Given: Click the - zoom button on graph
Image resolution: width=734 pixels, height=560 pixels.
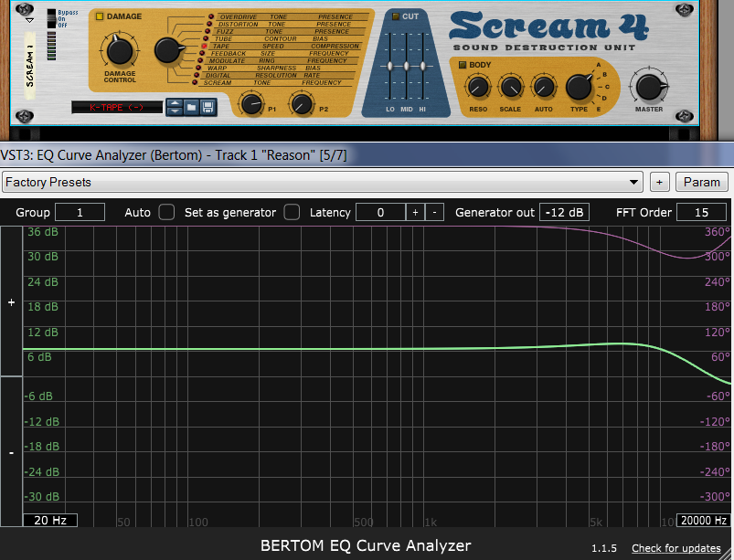Looking at the screenshot, I should tap(11, 453).
